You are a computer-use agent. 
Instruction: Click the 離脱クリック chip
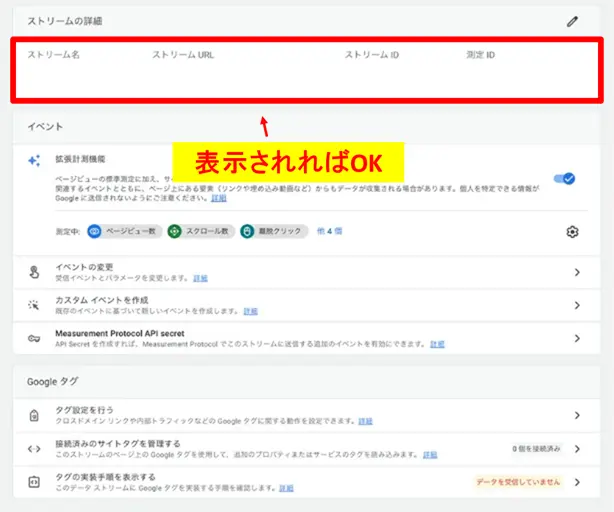tap(274, 231)
